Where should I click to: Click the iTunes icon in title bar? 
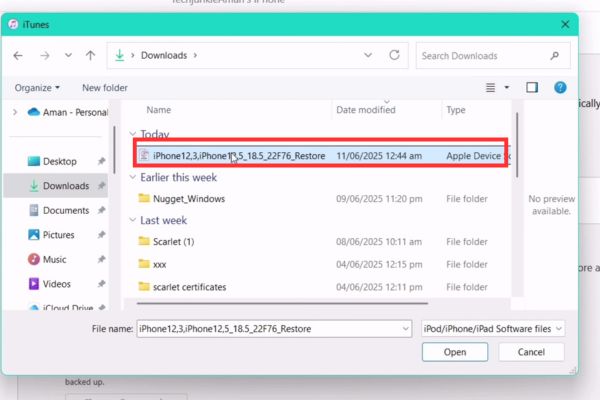point(13,24)
